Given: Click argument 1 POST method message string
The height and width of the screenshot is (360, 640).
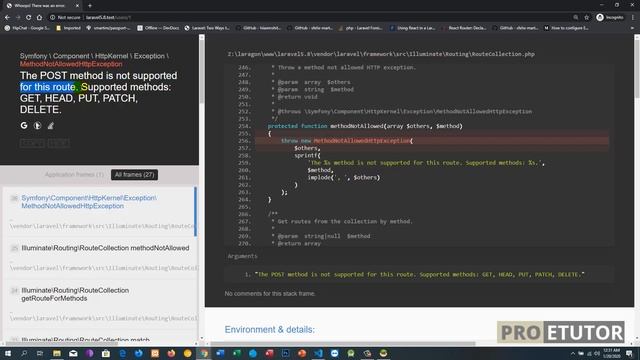Looking at the screenshot, I should (420, 274).
